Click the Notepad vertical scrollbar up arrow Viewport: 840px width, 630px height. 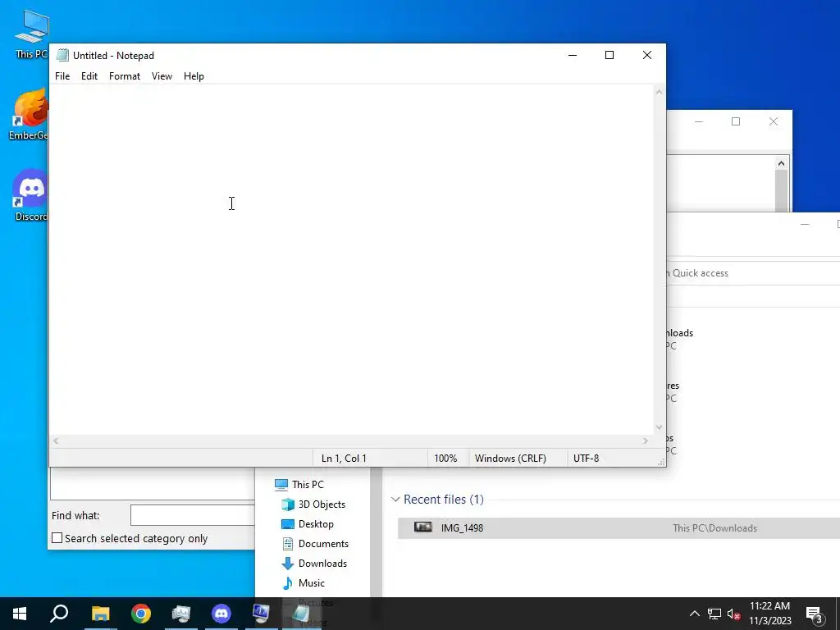[659, 92]
